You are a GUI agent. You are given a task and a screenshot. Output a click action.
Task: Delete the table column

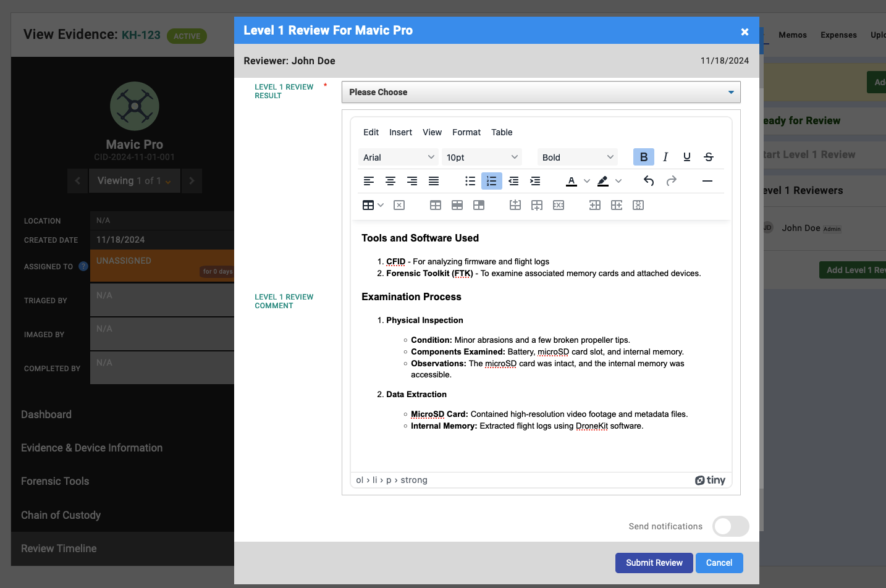[x=638, y=205]
